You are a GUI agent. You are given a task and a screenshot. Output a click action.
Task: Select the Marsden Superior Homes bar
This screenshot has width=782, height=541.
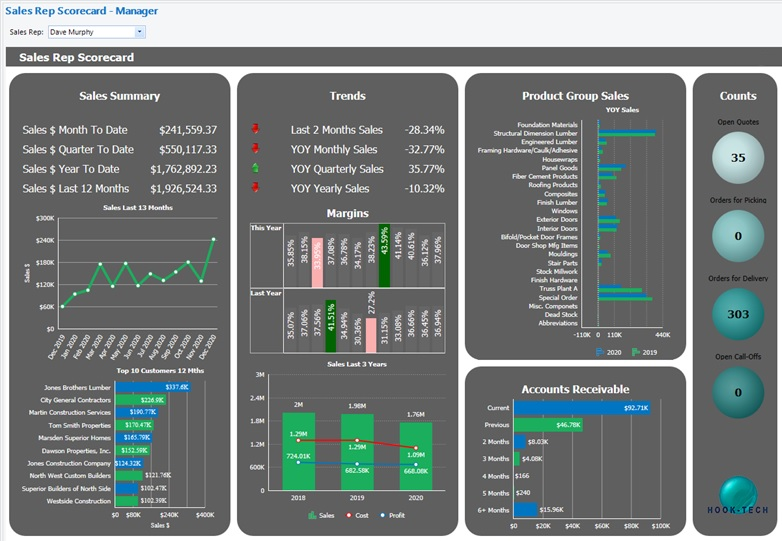[x=134, y=438]
